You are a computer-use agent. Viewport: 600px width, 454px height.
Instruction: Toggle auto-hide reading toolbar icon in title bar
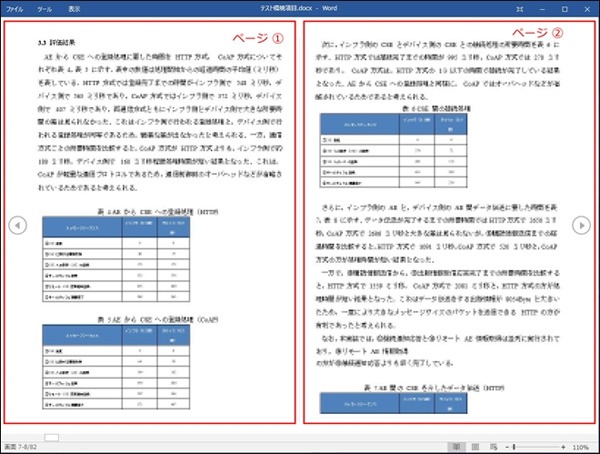tap(520, 7)
